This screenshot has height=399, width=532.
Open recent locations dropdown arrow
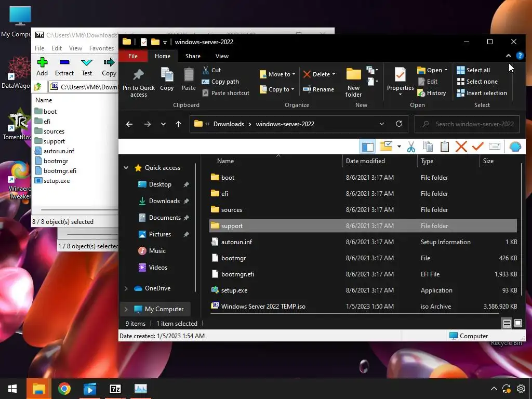click(x=163, y=124)
